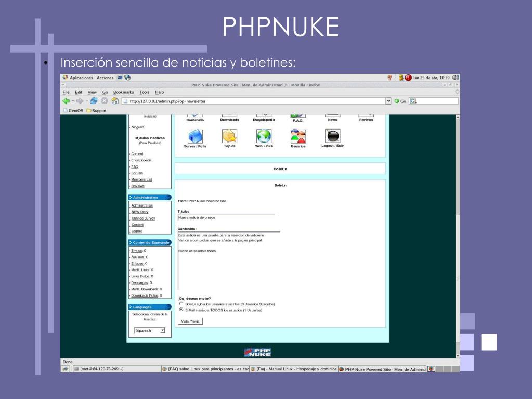Image resolution: width=532 pixels, height=399 pixels.
Task: Click the green Go button
Action: [400, 101]
